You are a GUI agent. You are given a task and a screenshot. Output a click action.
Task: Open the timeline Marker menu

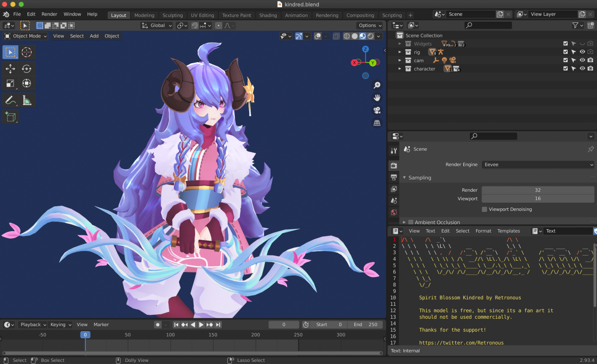coord(101,325)
